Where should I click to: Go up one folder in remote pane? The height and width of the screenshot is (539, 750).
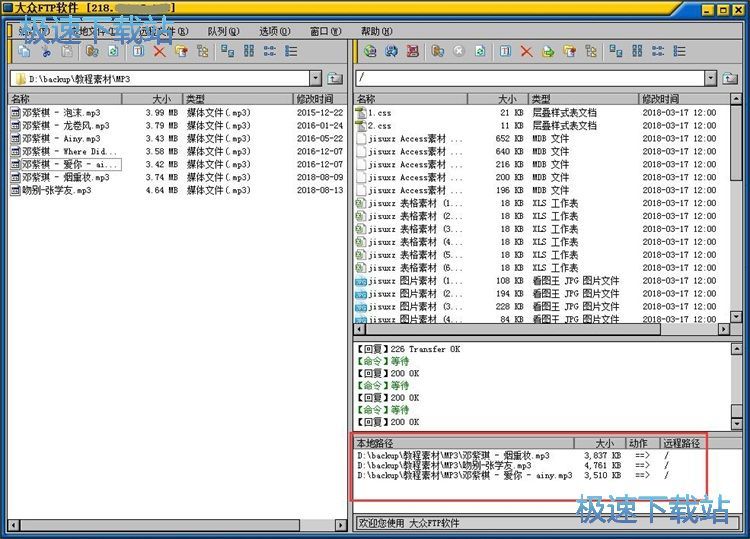tap(730, 78)
